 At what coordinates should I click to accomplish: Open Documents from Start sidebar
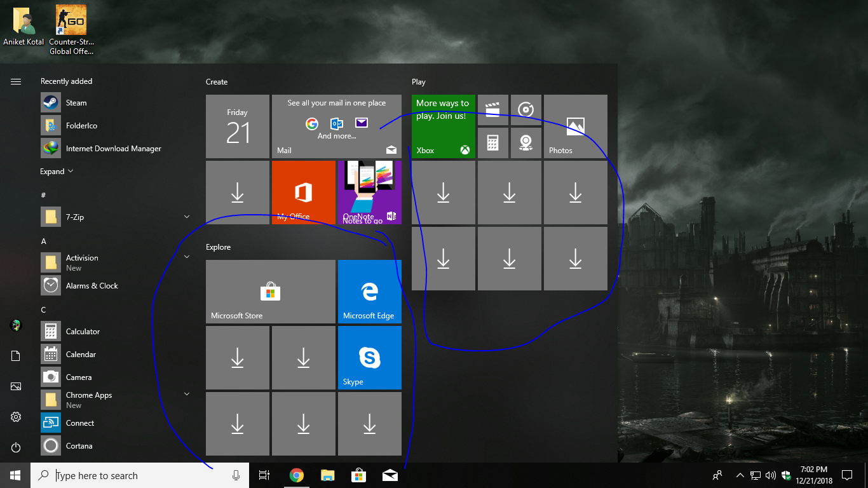(16, 356)
